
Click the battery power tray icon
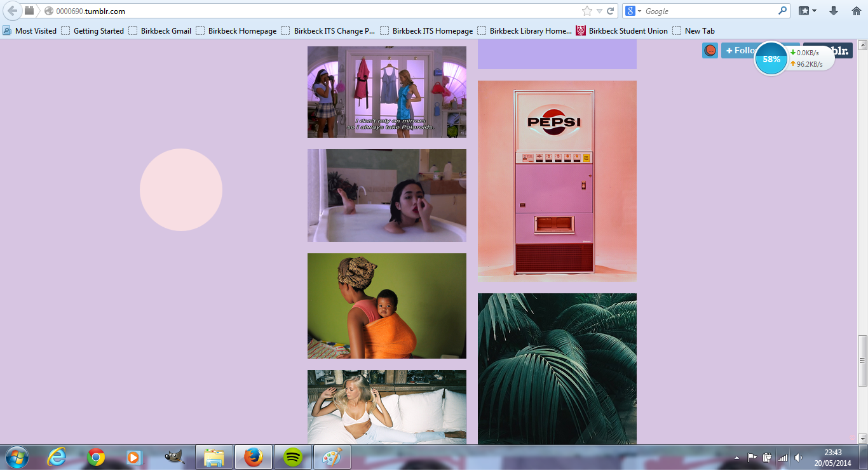coord(768,458)
